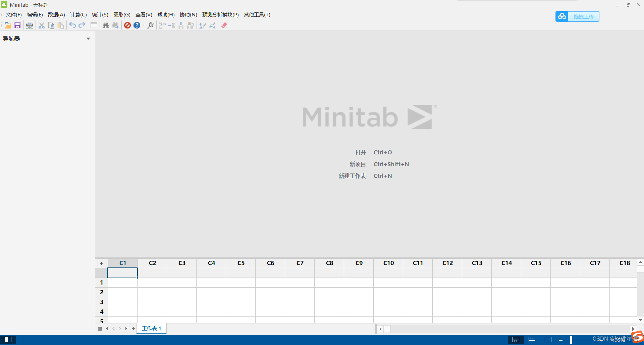Open the 查看(V) menu
Screen dimensions: 644x345
(144, 15)
